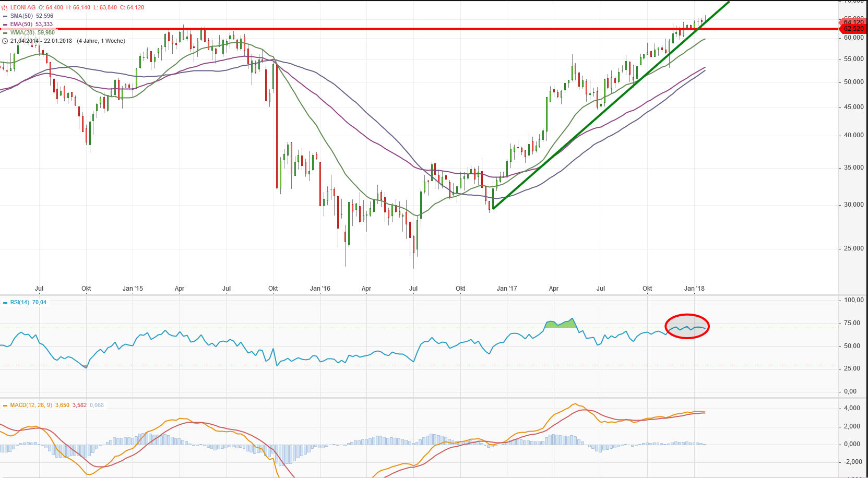Viewport: 868px width, 478px height.
Task: Select the LEONI AG instrument title
Action: (x=22, y=8)
